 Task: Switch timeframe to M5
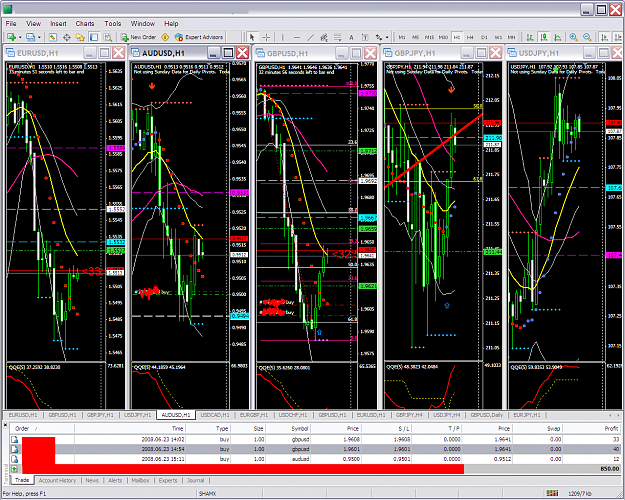pyautogui.click(x=415, y=37)
